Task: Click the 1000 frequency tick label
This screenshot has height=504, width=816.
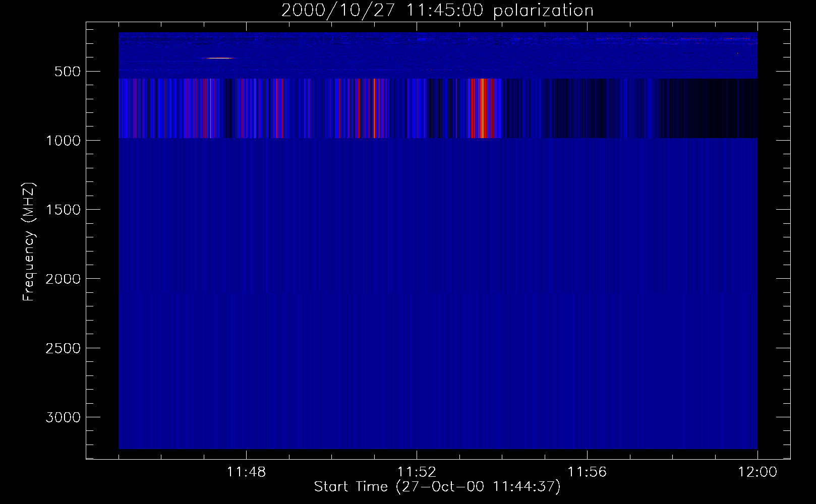Action: coord(63,141)
